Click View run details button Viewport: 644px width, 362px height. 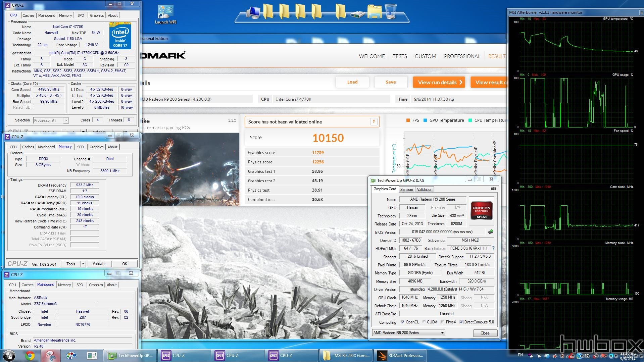(x=439, y=82)
